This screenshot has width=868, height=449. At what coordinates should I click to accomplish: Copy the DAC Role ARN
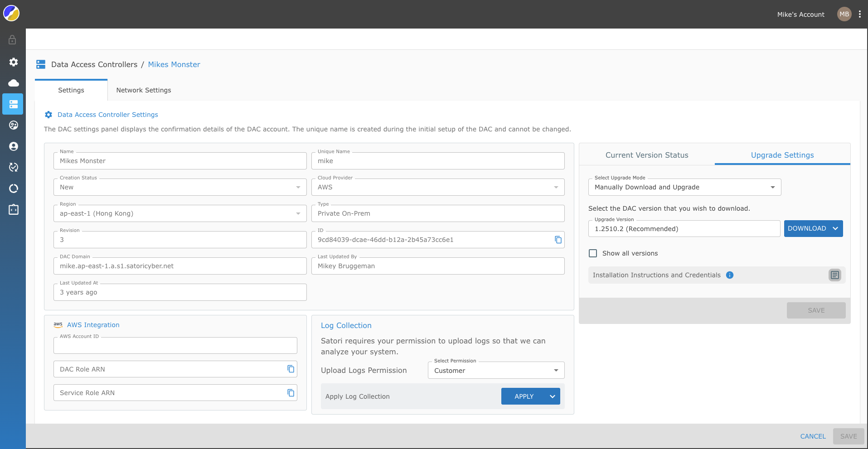[x=291, y=369]
